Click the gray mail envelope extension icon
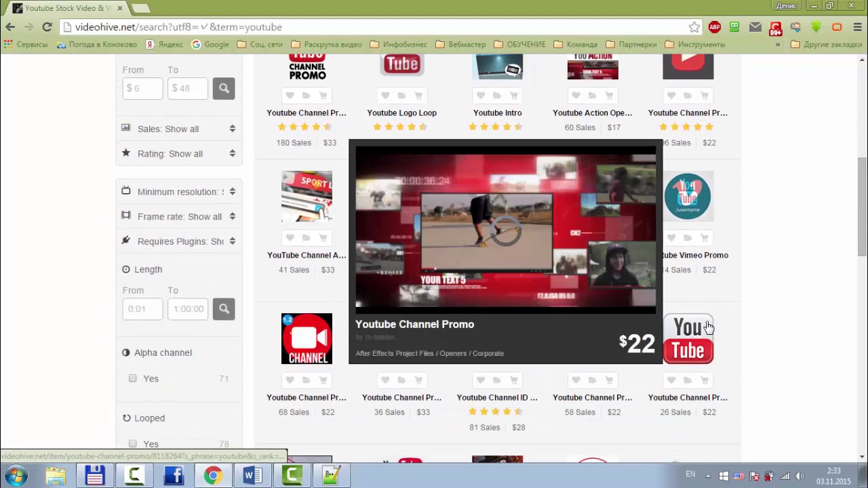This screenshot has height=488, width=868. 755,27
